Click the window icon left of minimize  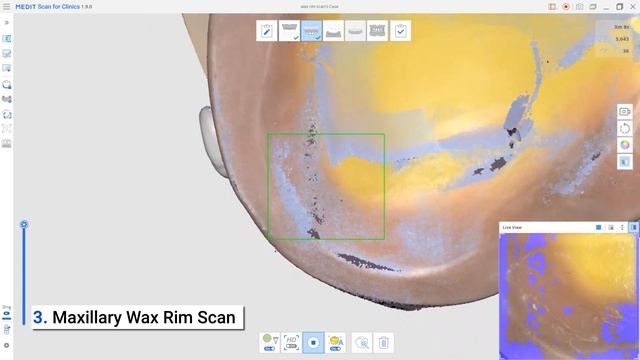[x=593, y=7]
